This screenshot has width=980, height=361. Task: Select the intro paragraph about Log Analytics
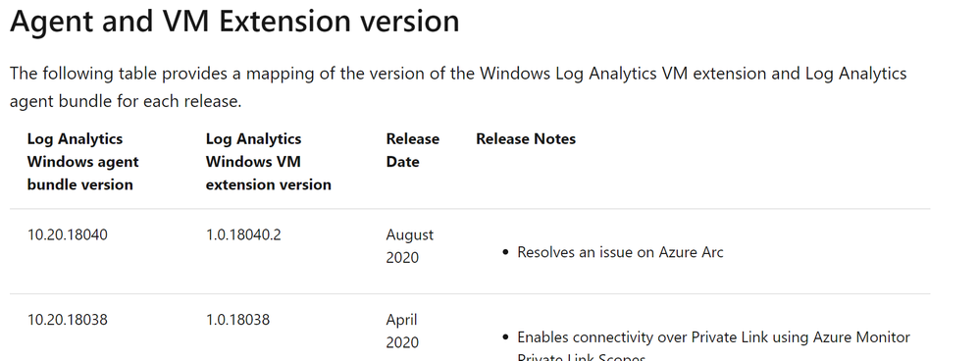458,87
